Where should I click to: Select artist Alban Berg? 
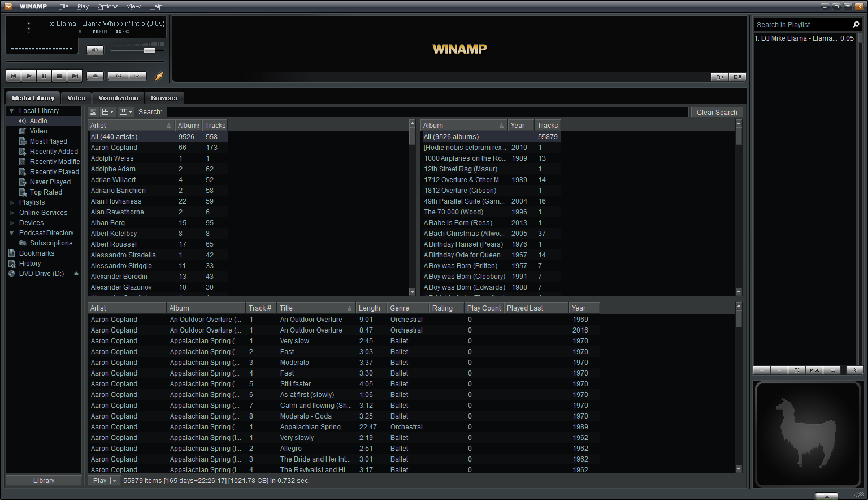tap(158, 223)
